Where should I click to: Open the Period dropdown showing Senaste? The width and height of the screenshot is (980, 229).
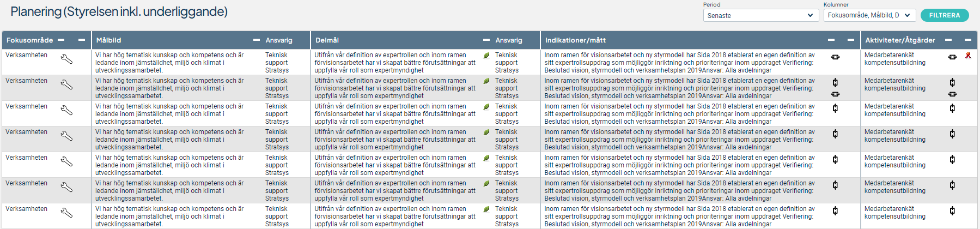pyautogui.click(x=761, y=15)
